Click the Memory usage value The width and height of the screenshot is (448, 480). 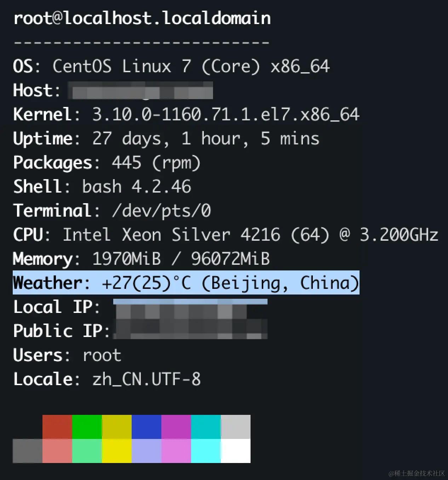180,258
